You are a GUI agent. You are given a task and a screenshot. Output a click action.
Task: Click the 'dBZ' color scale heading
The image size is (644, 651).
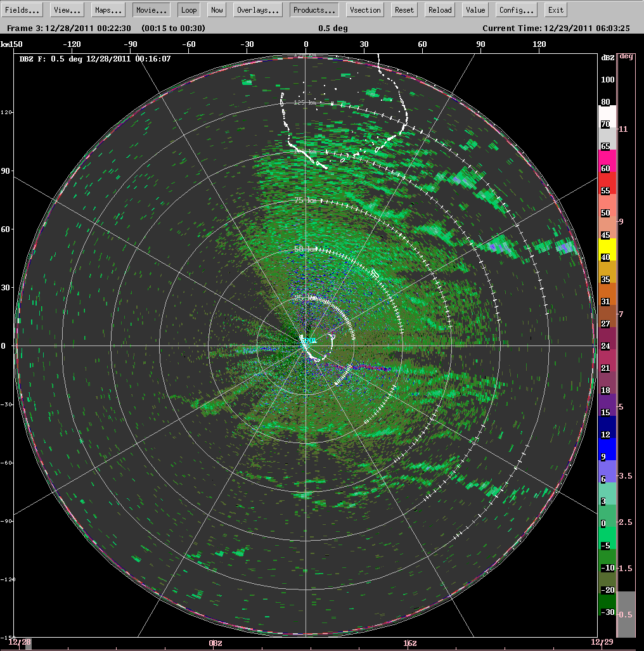[x=607, y=58]
